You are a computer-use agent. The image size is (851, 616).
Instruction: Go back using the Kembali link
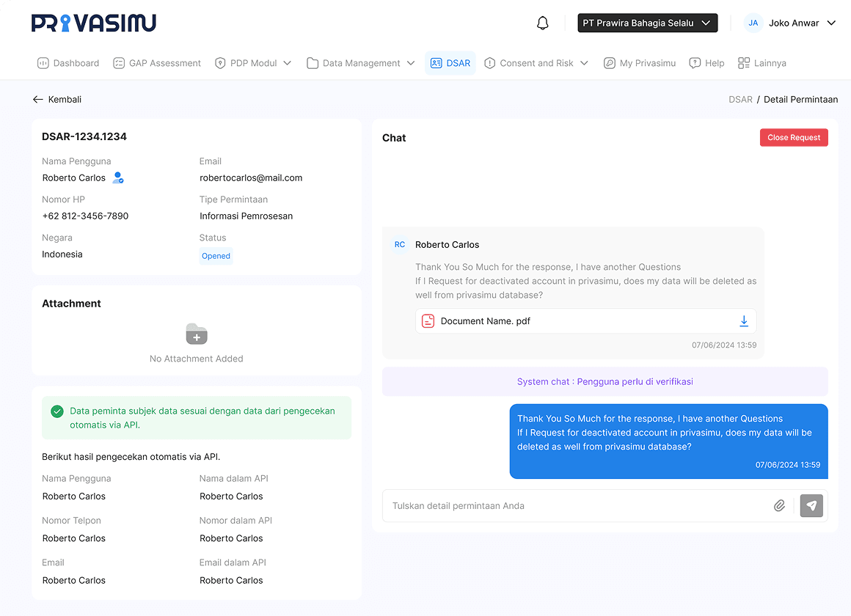[57, 100]
